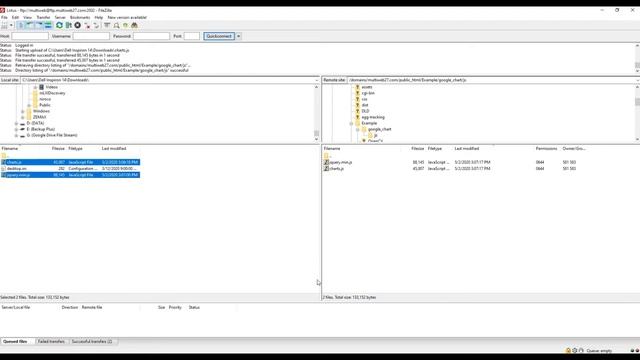
Task: Cancel the current operation icon
Action: 78,25
